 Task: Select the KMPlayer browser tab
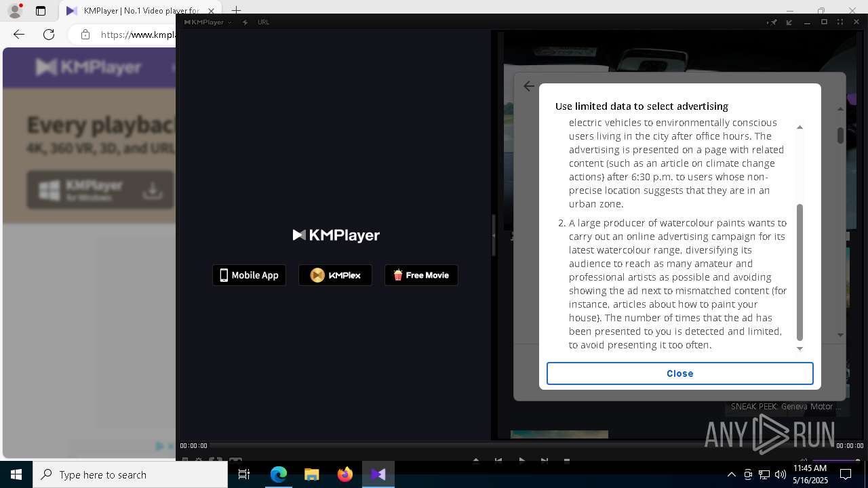click(132, 11)
